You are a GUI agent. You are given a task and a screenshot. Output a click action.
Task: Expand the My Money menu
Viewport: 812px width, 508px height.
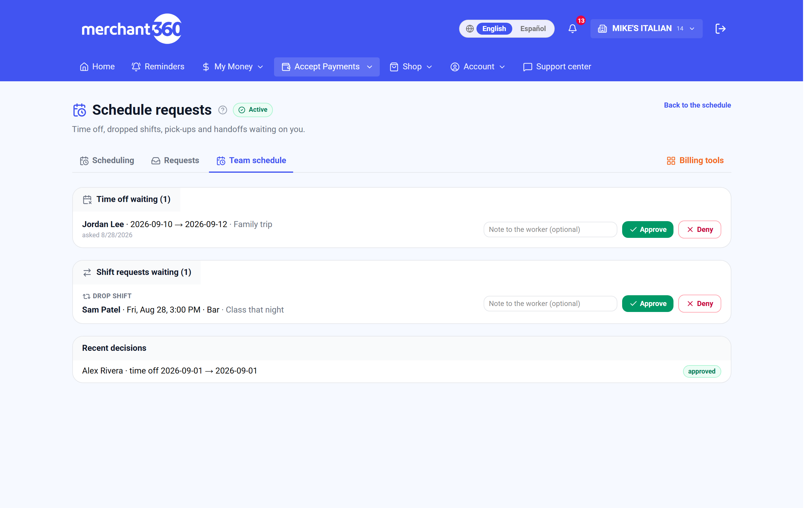[x=233, y=67]
